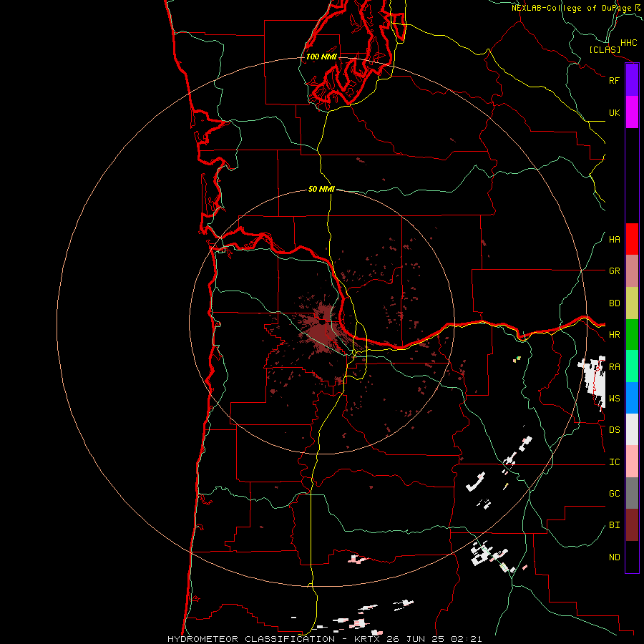This screenshot has width=644, height=644.
Task: Click the ND legend label
Action: click(614, 557)
